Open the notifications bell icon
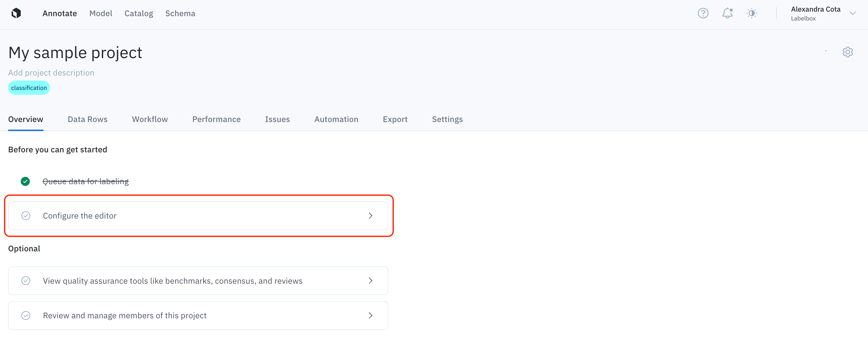 coord(727,13)
